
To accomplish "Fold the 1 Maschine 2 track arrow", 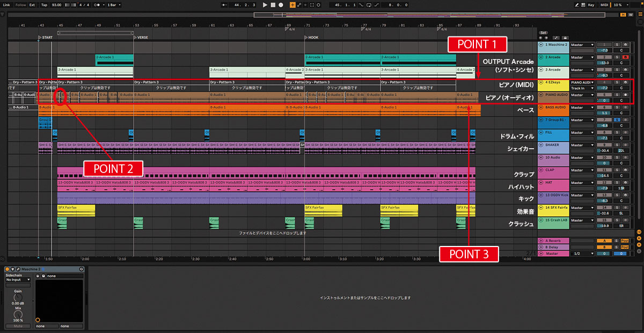I will [541, 45].
